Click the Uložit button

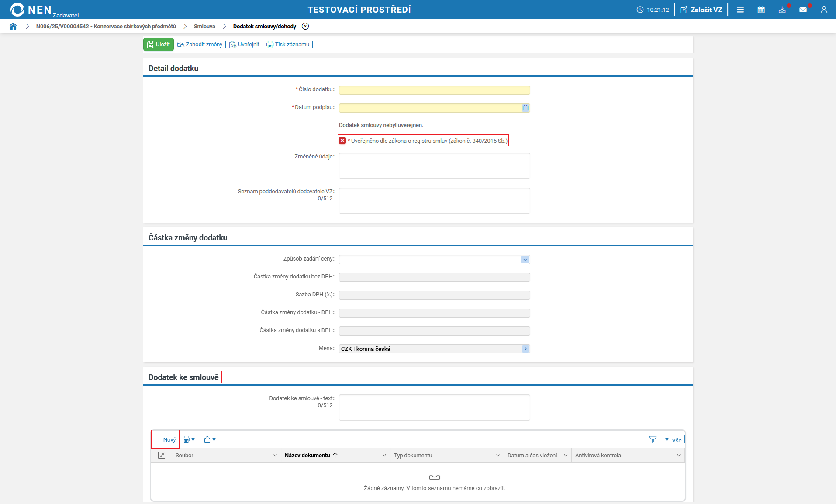pyautogui.click(x=159, y=44)
